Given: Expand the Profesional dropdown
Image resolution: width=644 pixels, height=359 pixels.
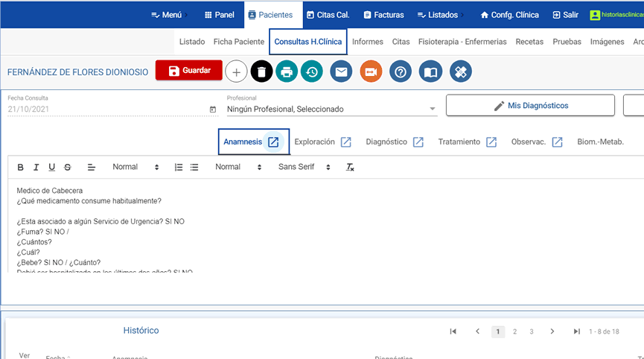Looking at the screenshot, I should click(331, 109).
